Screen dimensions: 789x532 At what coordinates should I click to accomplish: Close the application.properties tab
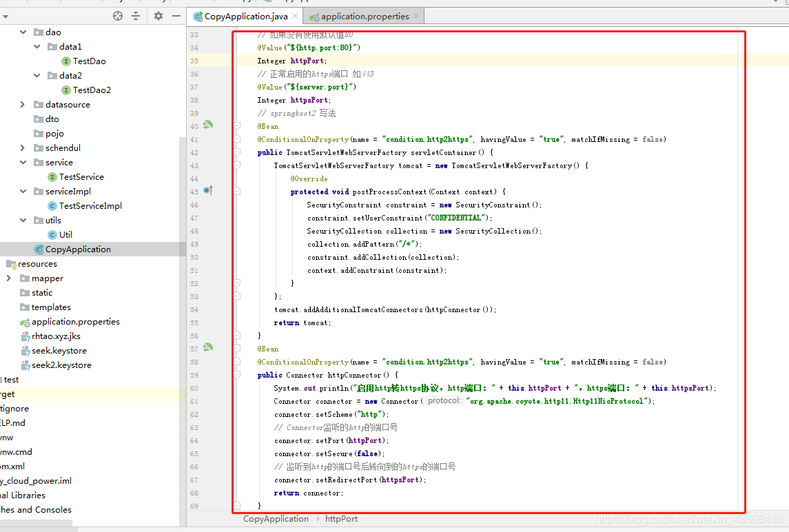click(x=416, y=16)
